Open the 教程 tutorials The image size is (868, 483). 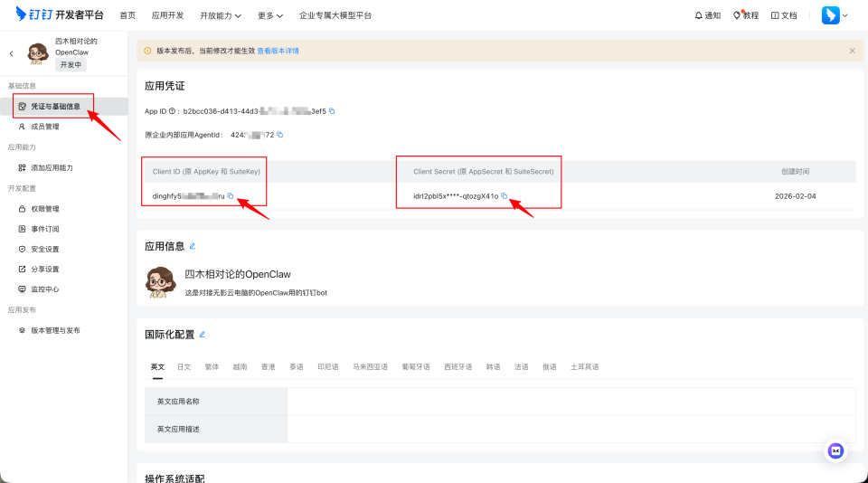point(746,15)
